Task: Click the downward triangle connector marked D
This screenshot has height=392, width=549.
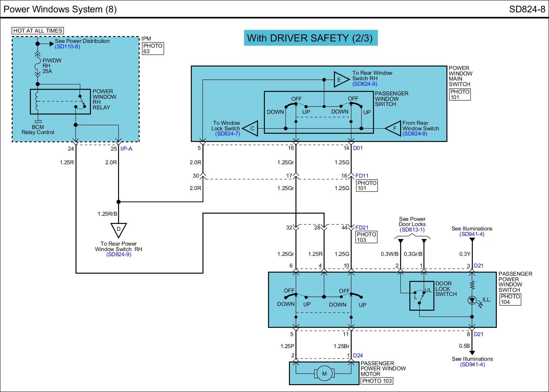Action: coord(119,229)
